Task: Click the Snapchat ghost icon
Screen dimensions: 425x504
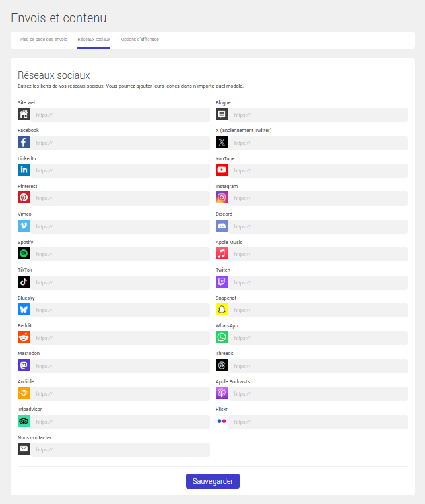Action: coord(222,309)
